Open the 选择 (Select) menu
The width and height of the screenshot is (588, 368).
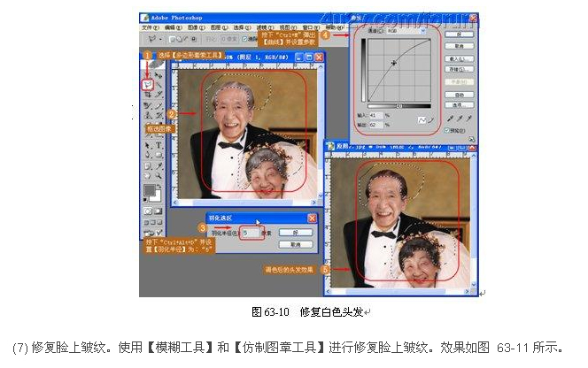pos(243,27)
